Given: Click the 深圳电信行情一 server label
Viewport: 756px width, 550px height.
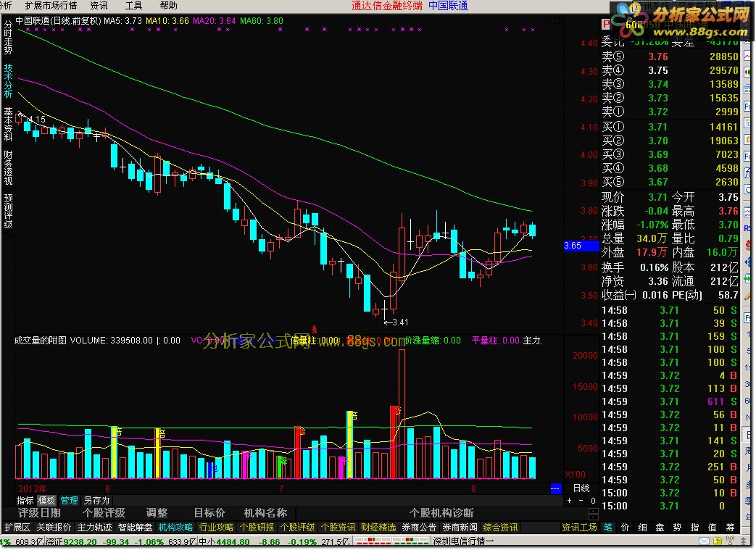Looking at the screenshot, I should (463, 541).
